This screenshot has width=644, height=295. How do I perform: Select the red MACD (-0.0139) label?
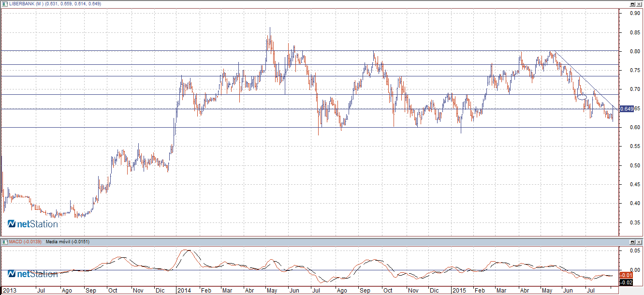coord(26,241)
